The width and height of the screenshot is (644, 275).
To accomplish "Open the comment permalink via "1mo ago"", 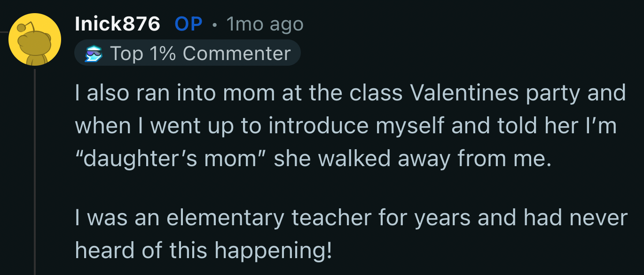I will [x=265, y=24].
